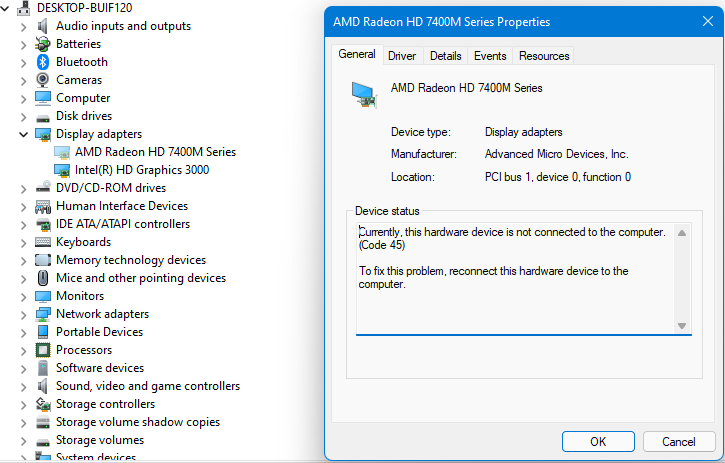This screenshot has height=463, width=725.
Task: Confirm the dialog with OK
Action: click(x=598, y=442)
